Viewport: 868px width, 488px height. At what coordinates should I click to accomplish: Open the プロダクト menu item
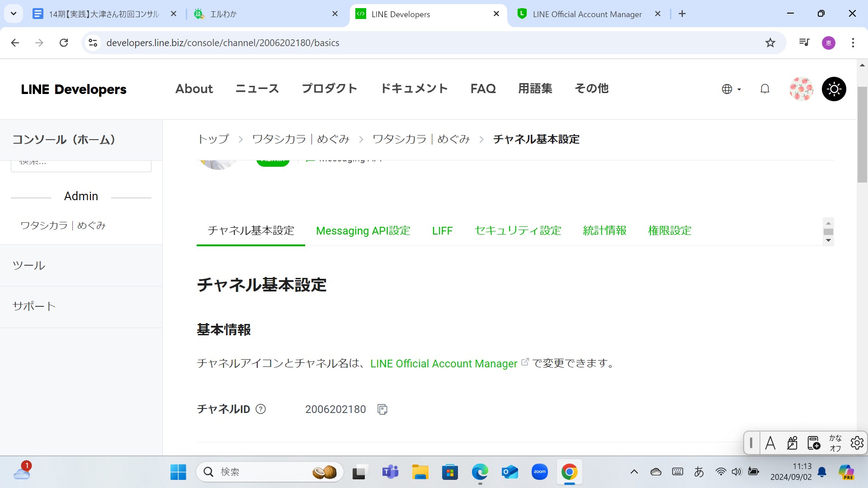(x=330, y=89)
